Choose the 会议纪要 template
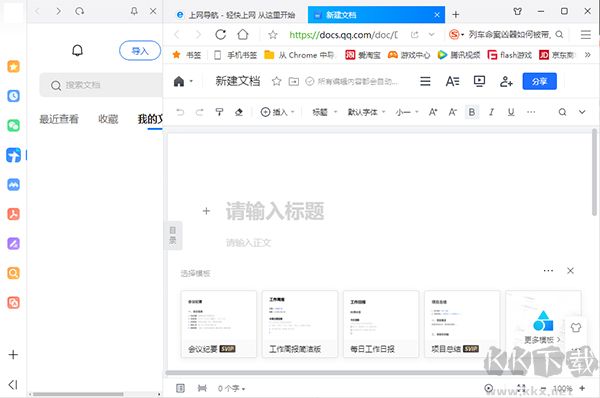 pos(218,324)
